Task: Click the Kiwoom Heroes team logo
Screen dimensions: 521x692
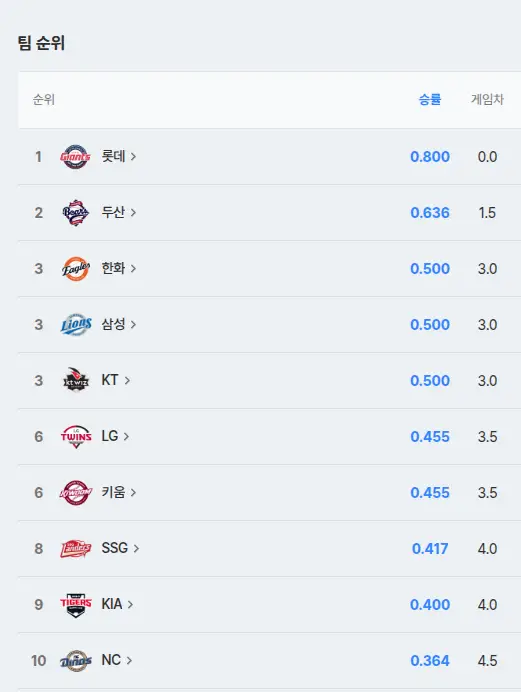Action: click(75, 493)
